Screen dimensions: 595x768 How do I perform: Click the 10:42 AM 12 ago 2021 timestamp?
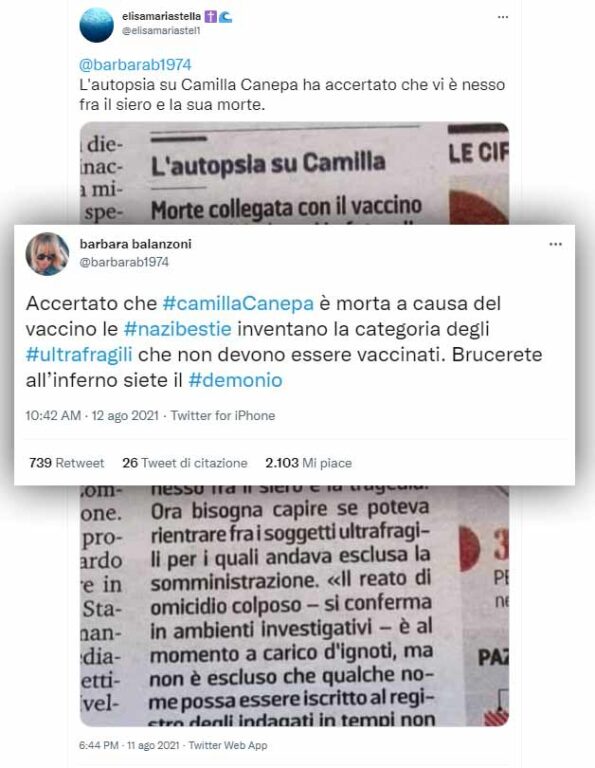point(92,415)
